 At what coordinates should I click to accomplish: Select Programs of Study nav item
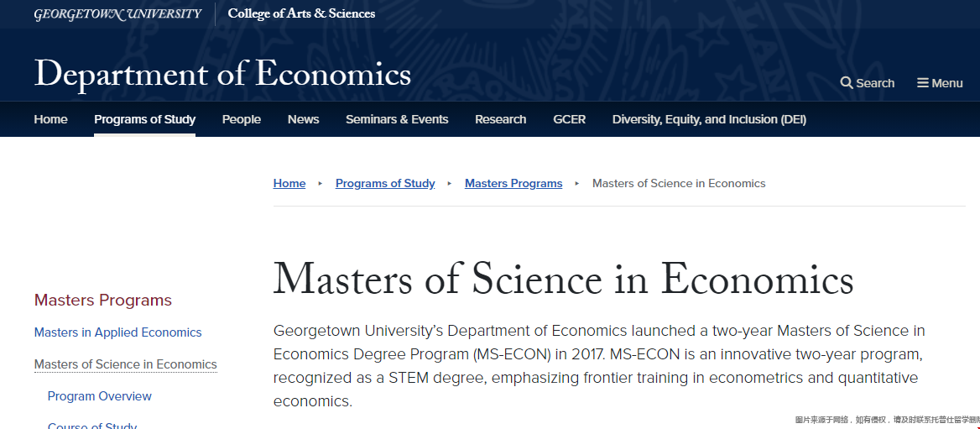[145, 119]
